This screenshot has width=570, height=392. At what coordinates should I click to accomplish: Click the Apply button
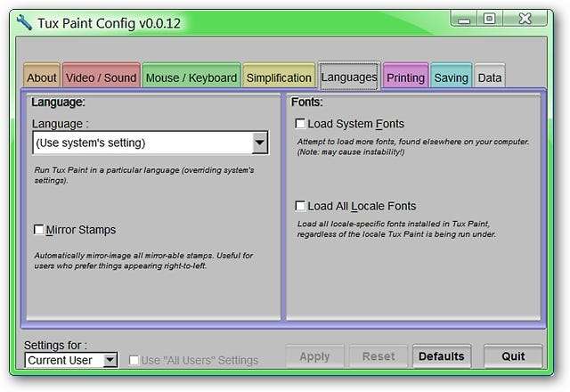[x=314, y=356]
